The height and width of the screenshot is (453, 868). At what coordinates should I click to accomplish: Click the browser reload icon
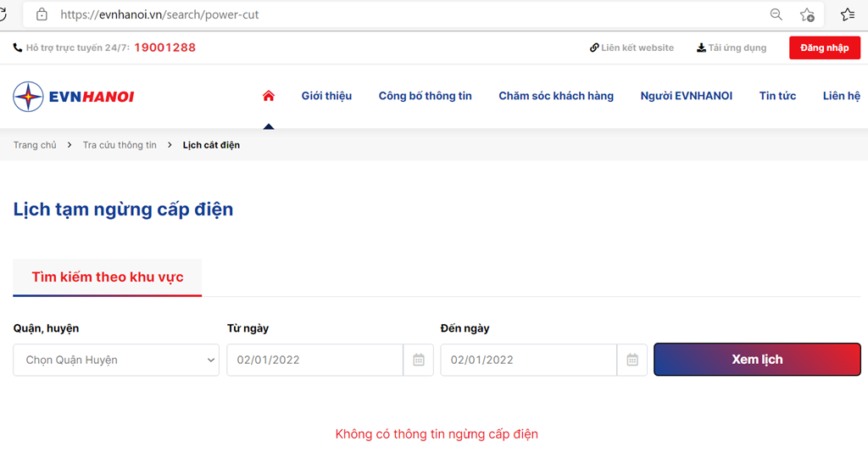coord(3,14)
